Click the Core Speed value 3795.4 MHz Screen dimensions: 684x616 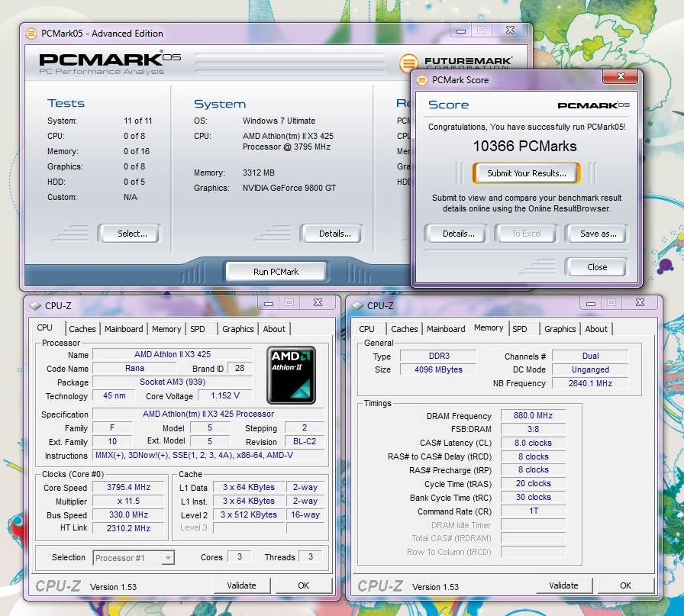tap(129, 487)
